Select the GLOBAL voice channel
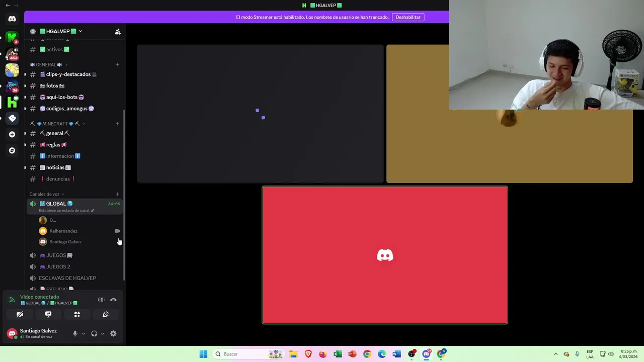644x362 pixels. point(74,206)
